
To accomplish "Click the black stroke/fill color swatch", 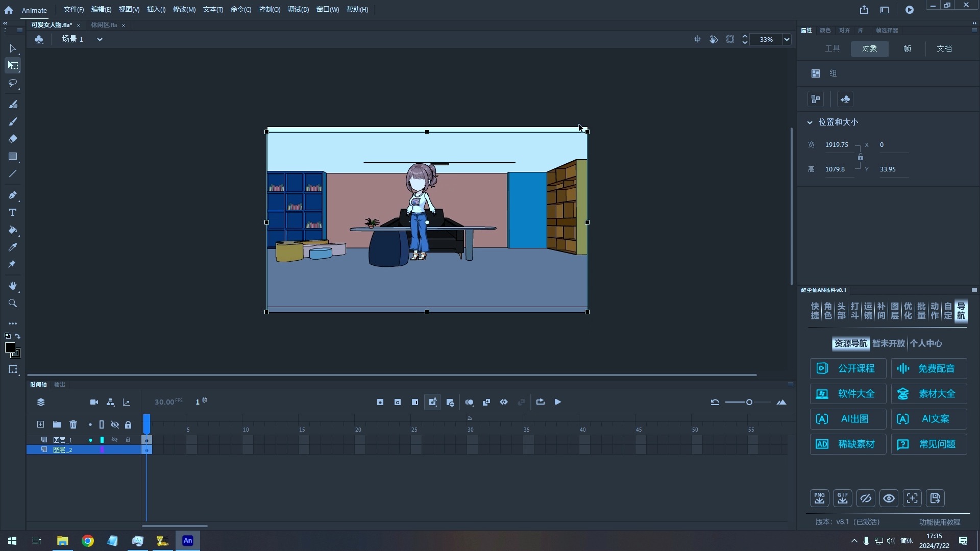I will pyautogui.click(x=10, y=347).
